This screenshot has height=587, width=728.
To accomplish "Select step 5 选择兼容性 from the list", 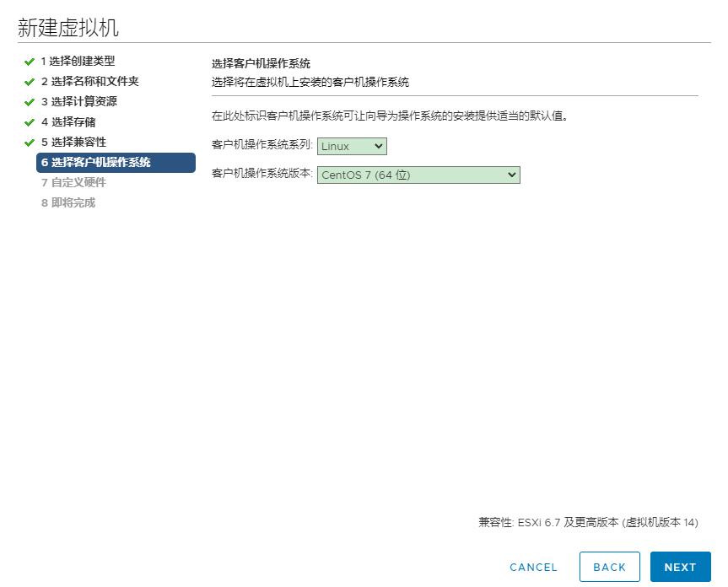I will click(71, 142).
